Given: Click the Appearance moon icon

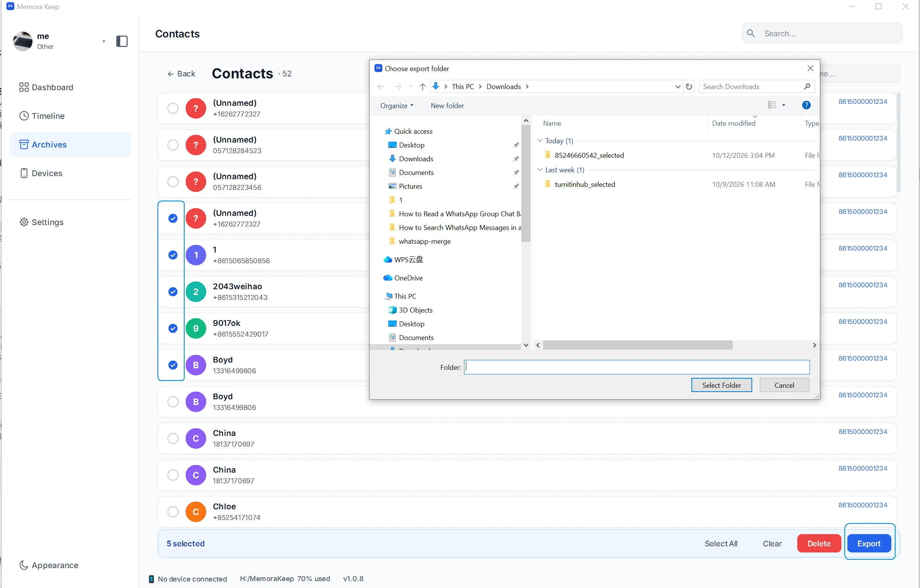Looking at the screenshot, I should 24,565.
